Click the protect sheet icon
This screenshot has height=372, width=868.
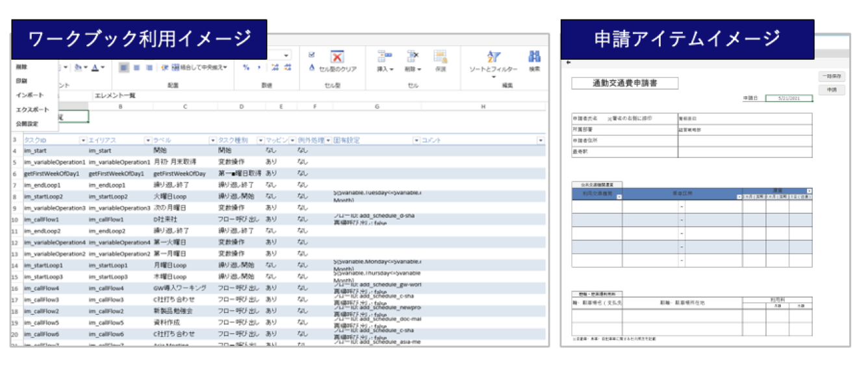tap(440, 57)
